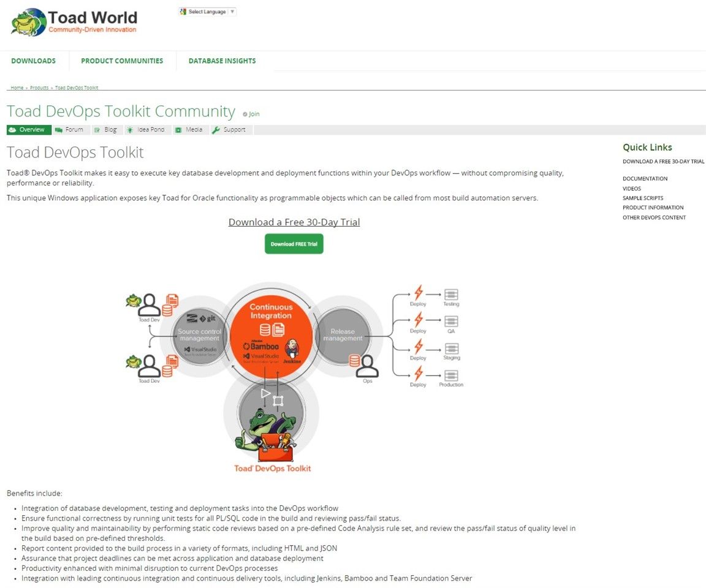Viewport: 706px width, 588px height.
Task: Click the 'Integration of database development' bullet
Action: point(180,508)
